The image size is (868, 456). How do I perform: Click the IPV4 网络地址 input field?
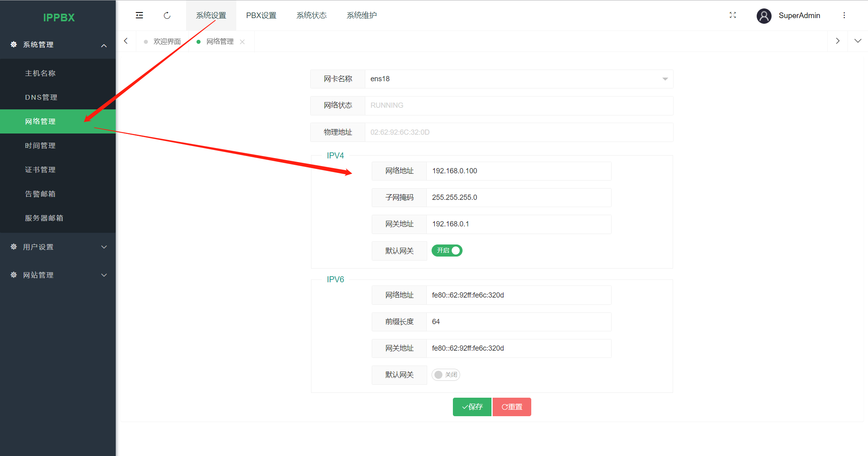(x=519, y=171)
